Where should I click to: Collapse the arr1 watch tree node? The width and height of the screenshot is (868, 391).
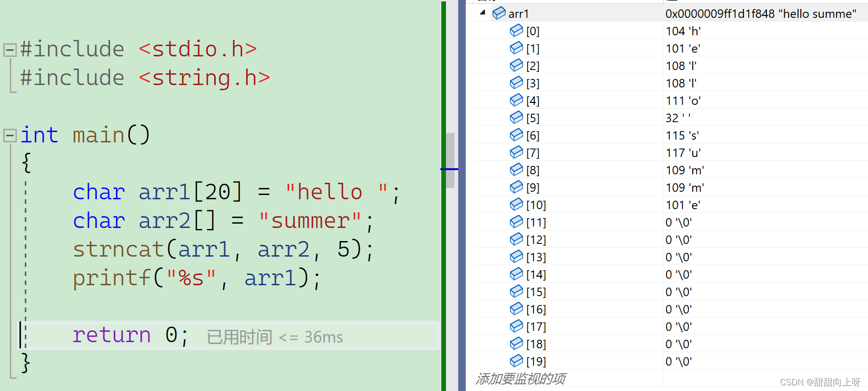482,13
